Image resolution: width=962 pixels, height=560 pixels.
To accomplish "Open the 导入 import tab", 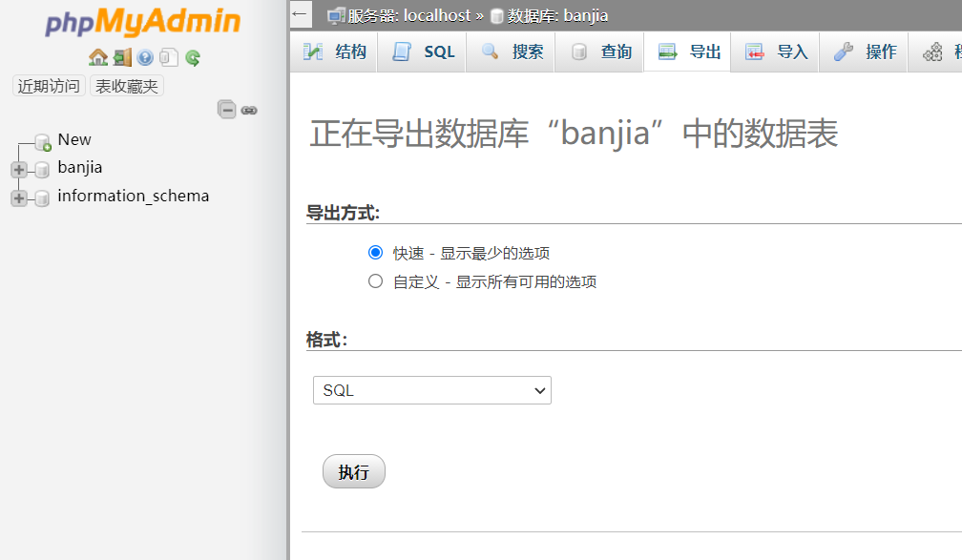I will (x=776, y=52).
